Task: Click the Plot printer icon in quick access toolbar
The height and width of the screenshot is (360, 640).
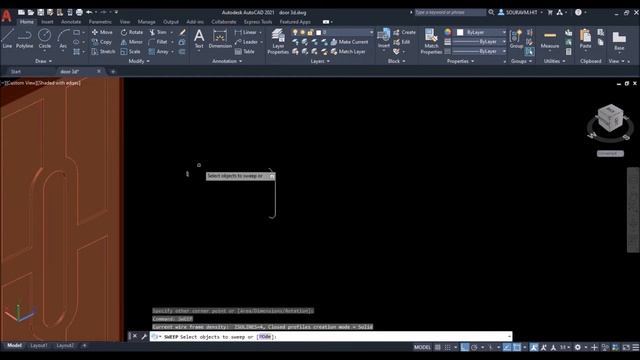Action: pos(79,12)
